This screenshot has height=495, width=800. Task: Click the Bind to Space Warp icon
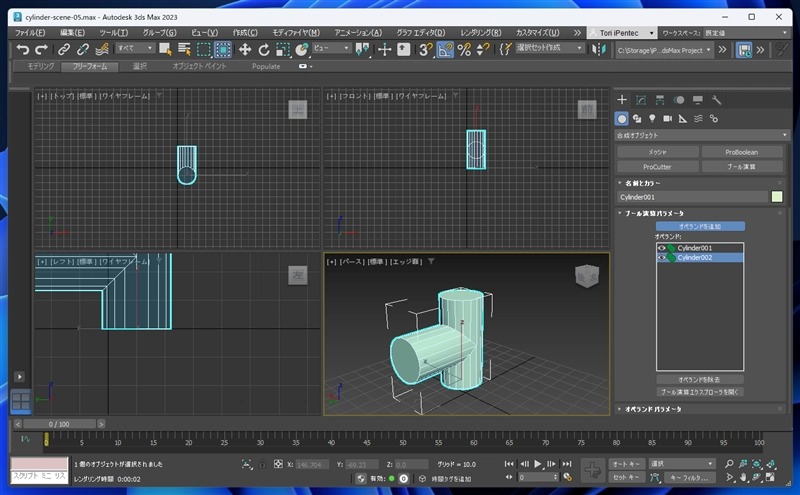click(102, 50)
